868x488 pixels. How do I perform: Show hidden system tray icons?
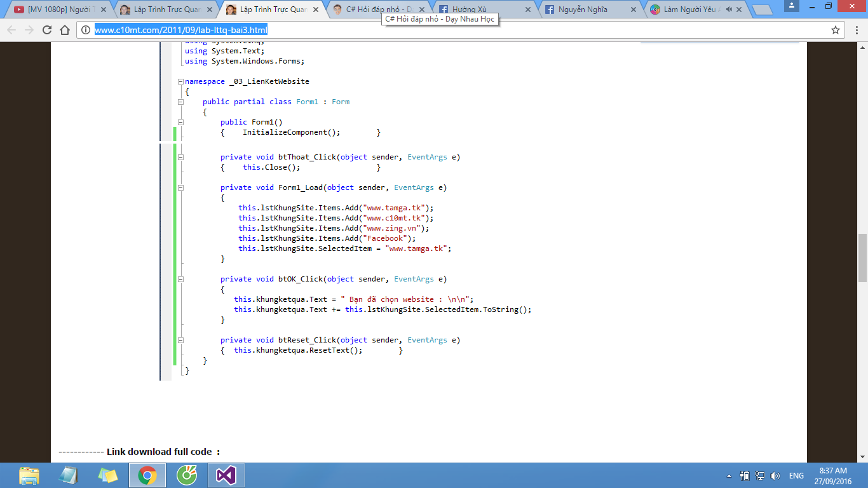click(729, 476)
